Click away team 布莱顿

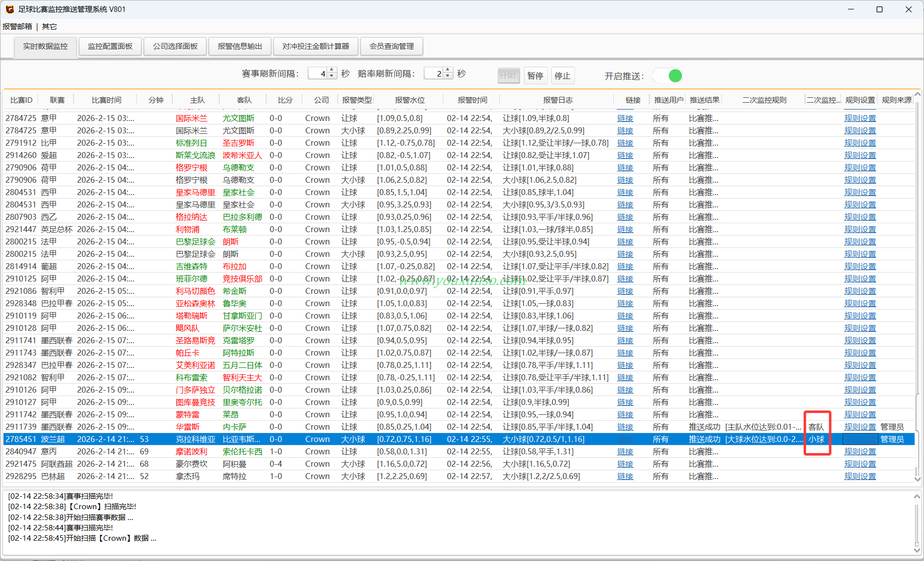(x=235, y=230)
